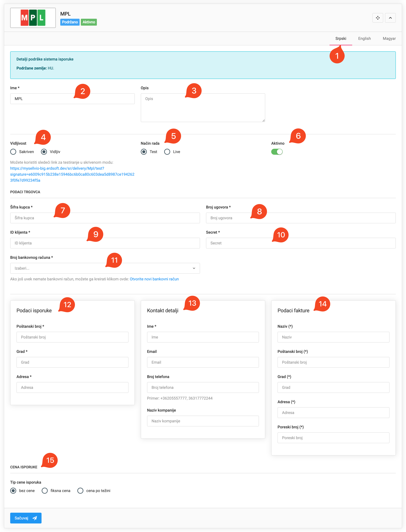
Task: Toggle the Aktivno switch off
Action: 277,152
